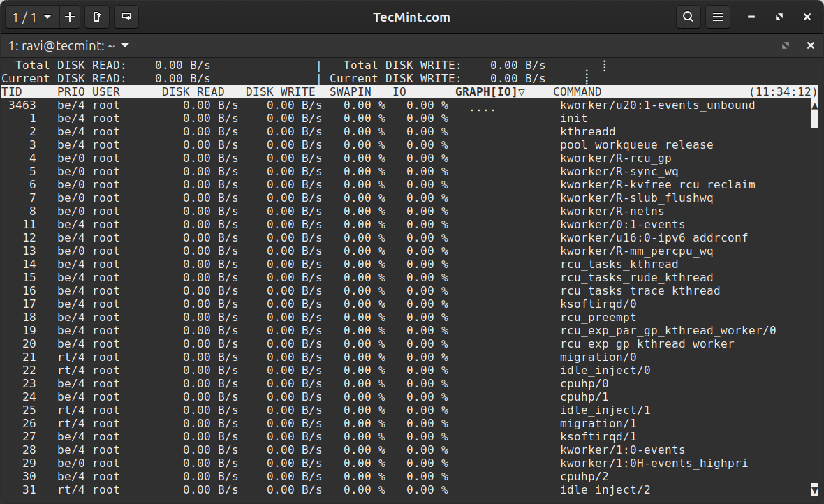Viewport: 824px width, 504px height.
Task: Maximize the active terminal pane
Action: pos(786,45)
